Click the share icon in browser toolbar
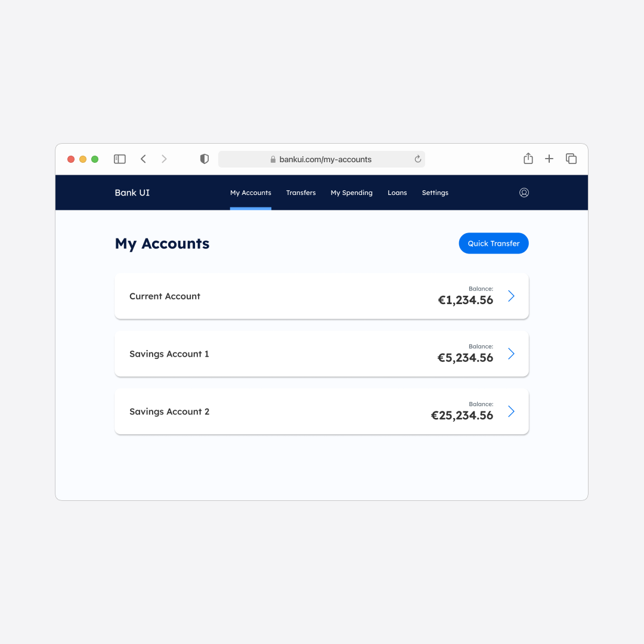This screenshot has width=644, height=644. coord(528,159)
